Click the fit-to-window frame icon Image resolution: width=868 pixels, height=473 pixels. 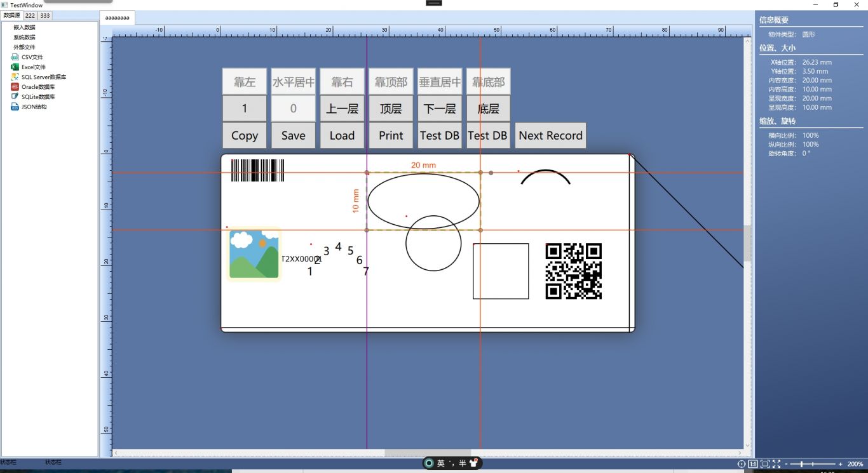point(765,464)
